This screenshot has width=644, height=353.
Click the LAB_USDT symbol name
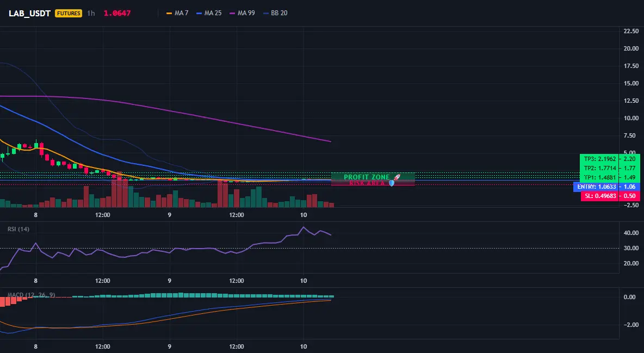pyautogui.click(x=29, y=13)
